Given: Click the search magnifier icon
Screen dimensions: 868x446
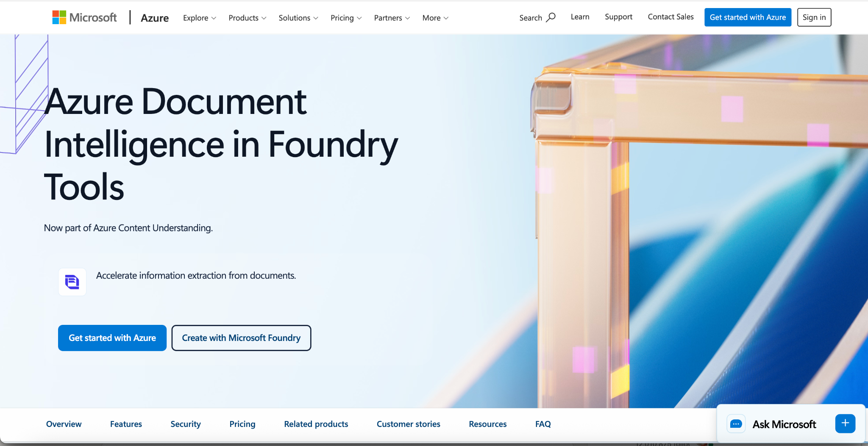Looking at the screenshot, I should [x=551, y=17].
